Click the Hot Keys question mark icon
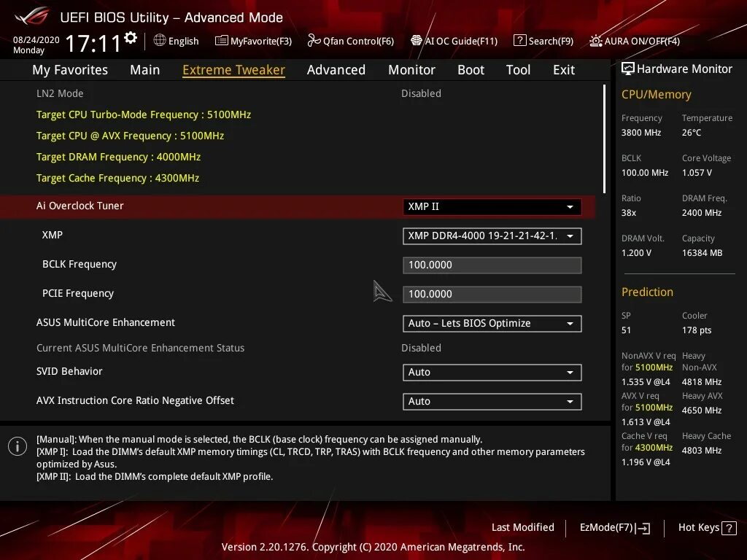This screenshot has width=747, height=560. coord(729,528)
